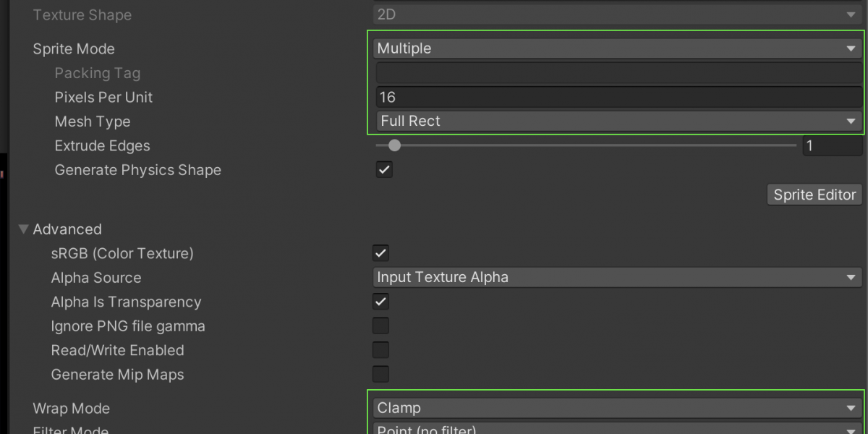The image size is (868, 434).
Task: Open the Wrap Mode dropdown showing Clamp
Action: pyautogui.click(x=617, y=408)
